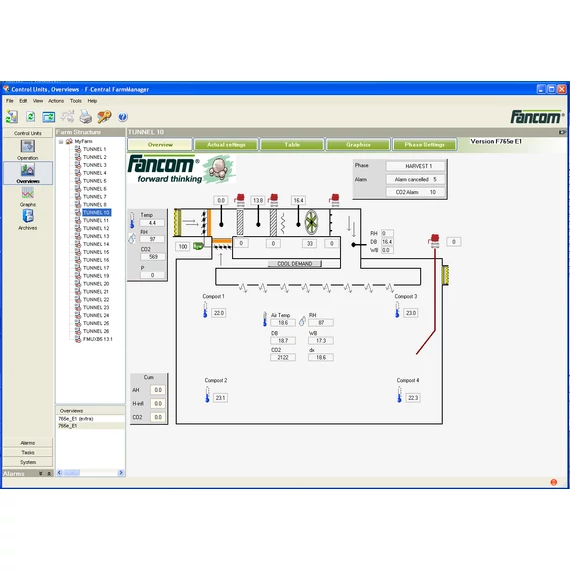Click the outdoor CO2 value 569
The image size is (570, 570).
point(153,257)
